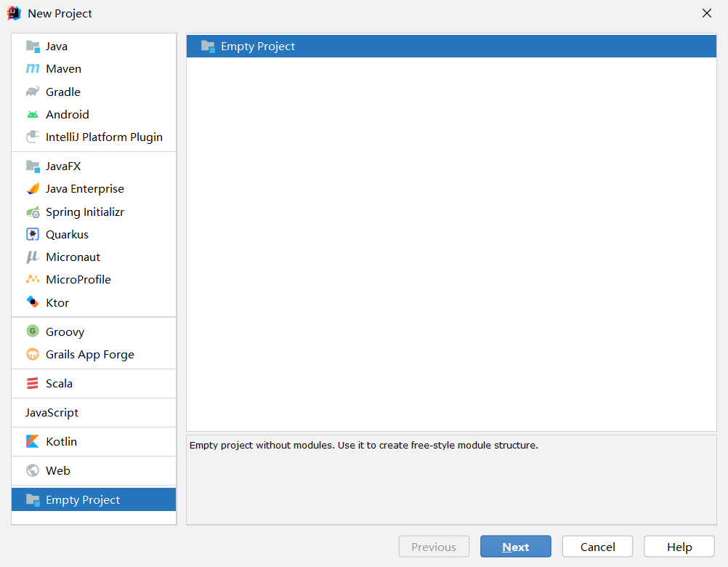Click the Android robot icon
Screen dimensions: 728x567
[x=33, y=114]
